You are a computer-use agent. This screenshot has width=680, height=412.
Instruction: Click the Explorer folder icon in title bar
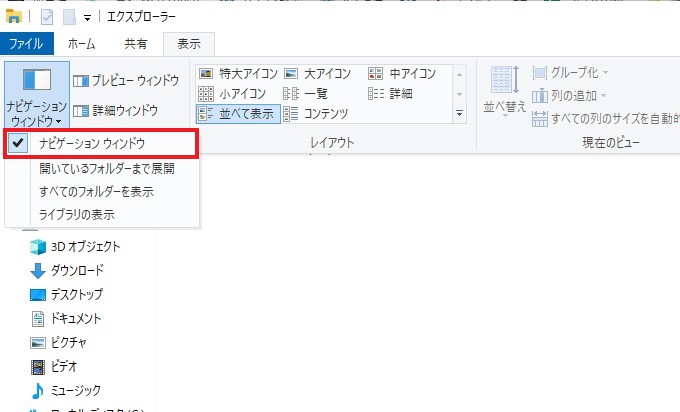[x=13, y=16]
